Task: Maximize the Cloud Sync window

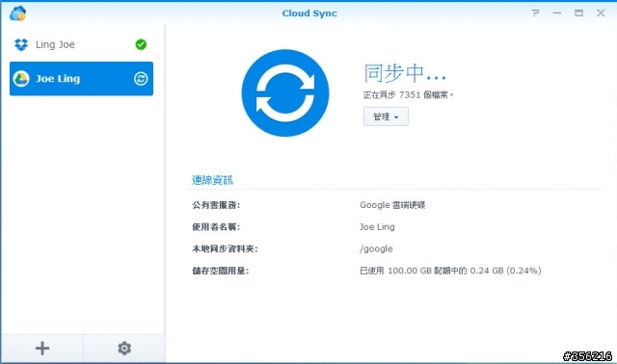Action: pos(578,13)
